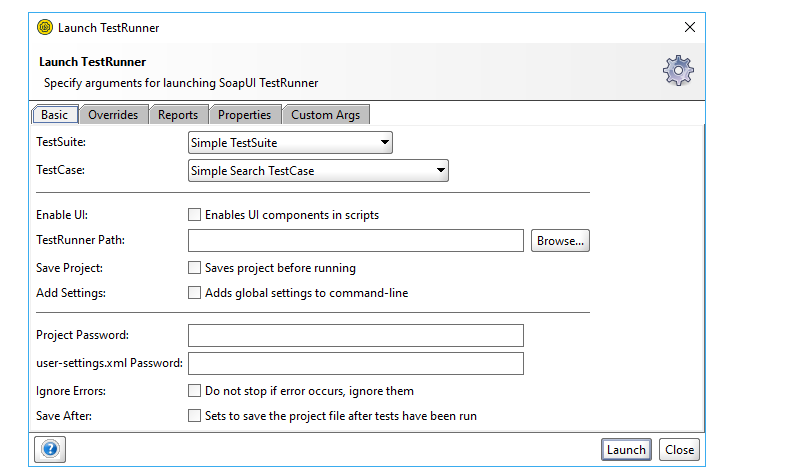Enable Save After tests have been run

(x=194, y=416)
